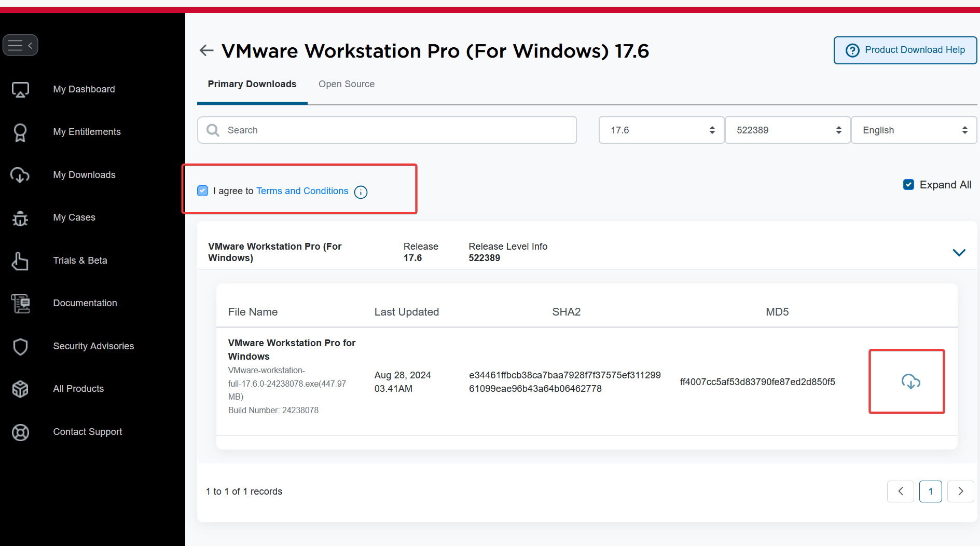Click the My Downloads cloud icon
Screen dimensions: 980x546
pos(20,175)
